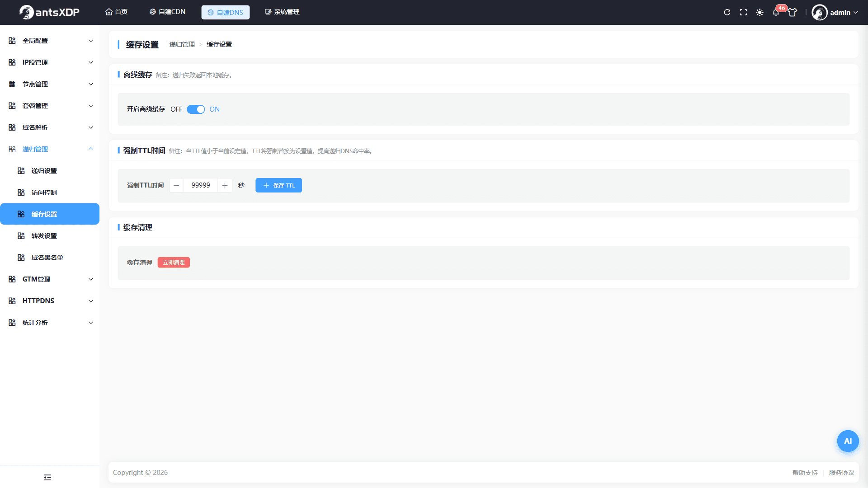The width and height of the screenshot is (868, 488).
Task: Open 转发设置 in the sidebar
Action: (x=50, y=236)
